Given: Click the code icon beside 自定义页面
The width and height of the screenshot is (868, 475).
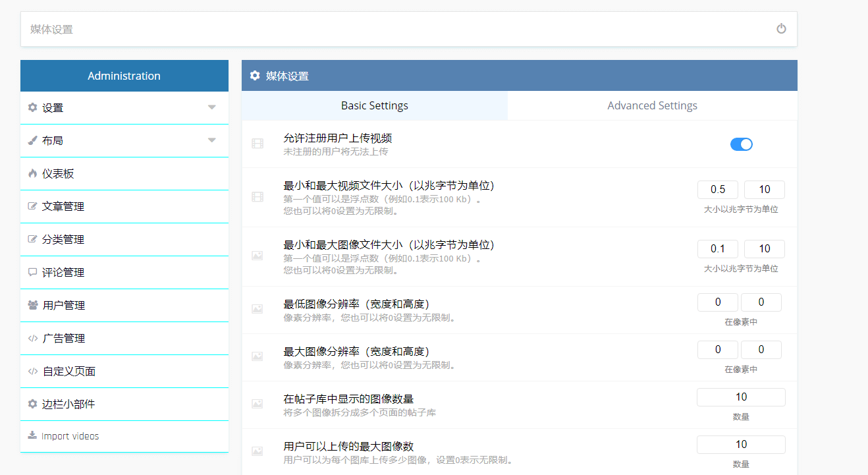Looking at the screenshot, I should [32, 371].
